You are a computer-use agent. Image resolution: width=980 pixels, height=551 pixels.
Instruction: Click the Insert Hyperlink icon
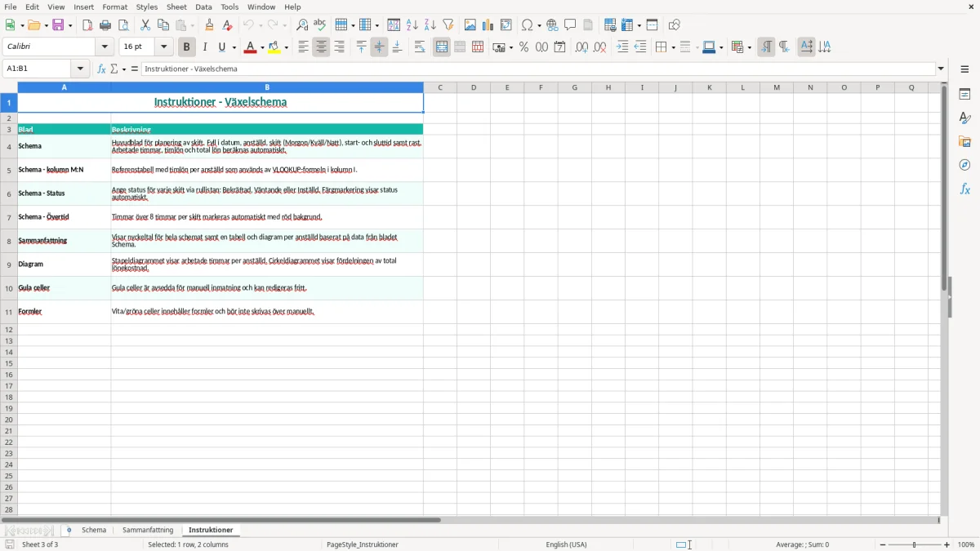pos(552,25)
